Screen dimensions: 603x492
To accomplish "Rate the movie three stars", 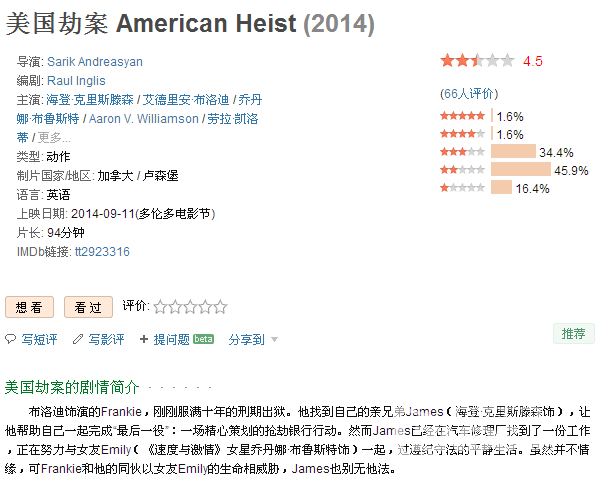I will (190, 307).
